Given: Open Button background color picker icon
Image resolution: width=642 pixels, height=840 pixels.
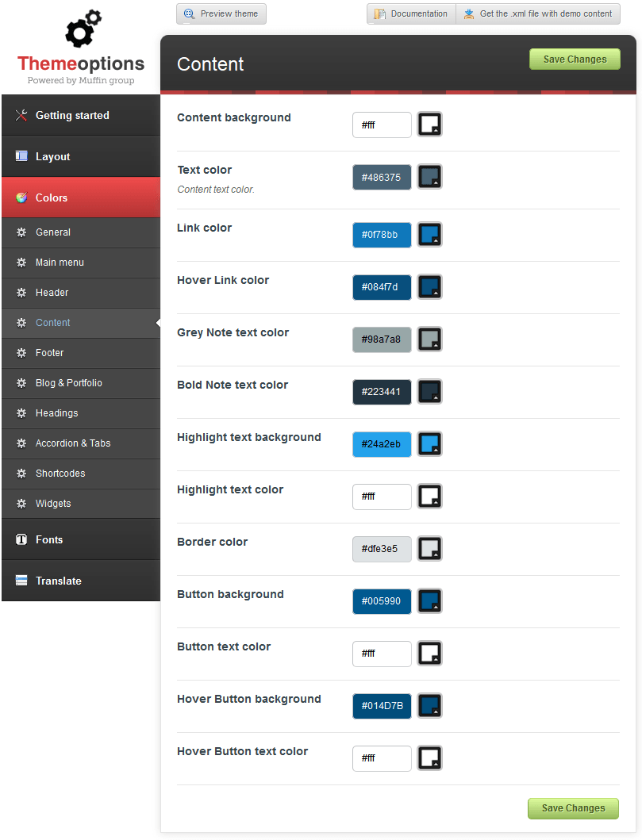Looking at the screenshot, I should (430, 601).
